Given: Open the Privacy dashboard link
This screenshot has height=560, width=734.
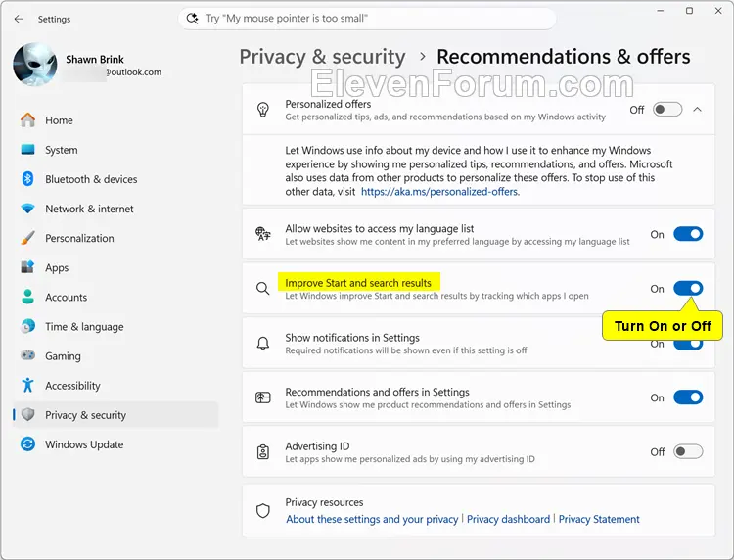Looking at the screenshot, I should [x=508, y=519].
